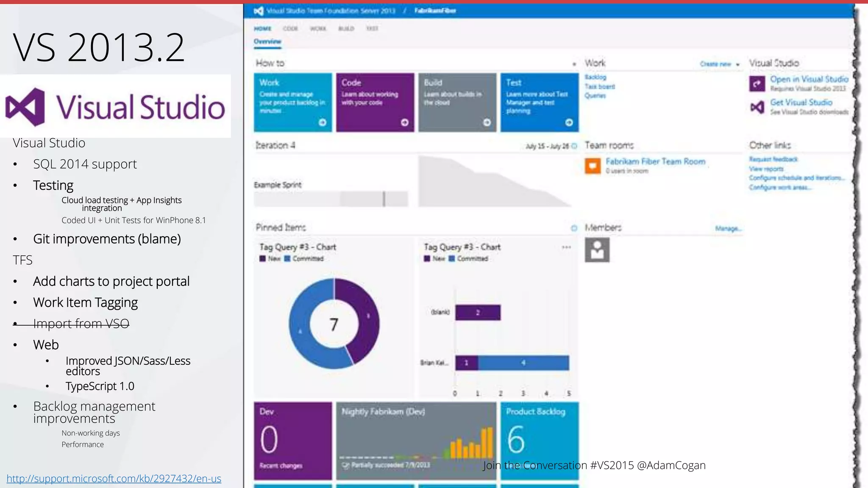The image size is (868, 488).
Task: Click the Visual Studio logo in TFS header
Action: pyautogui.click(x=259, y=11)
